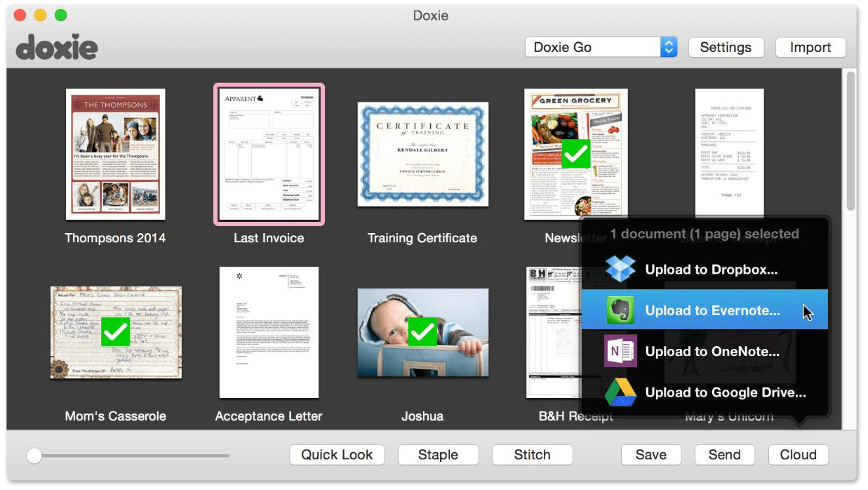The image size is (868, 490).
Task: Select the Training Certificate thumbnail
Action: (x=422, y=154)
